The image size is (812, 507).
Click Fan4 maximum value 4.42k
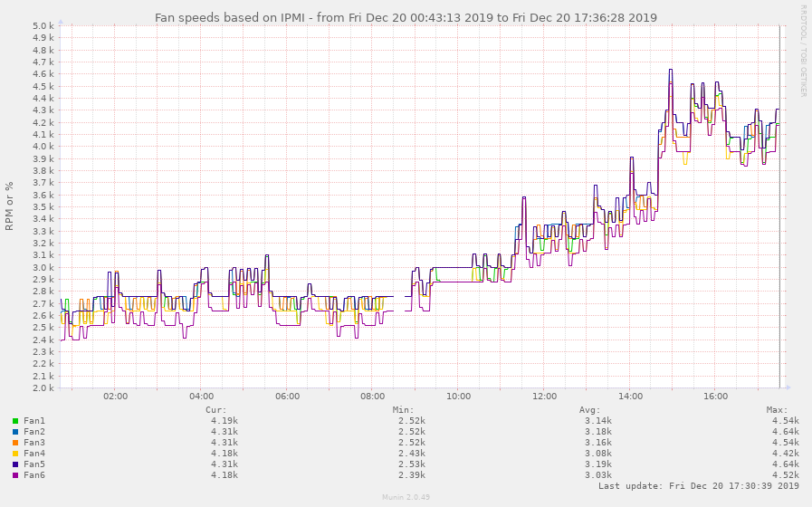pyautogui.click(x=786, y=454)
